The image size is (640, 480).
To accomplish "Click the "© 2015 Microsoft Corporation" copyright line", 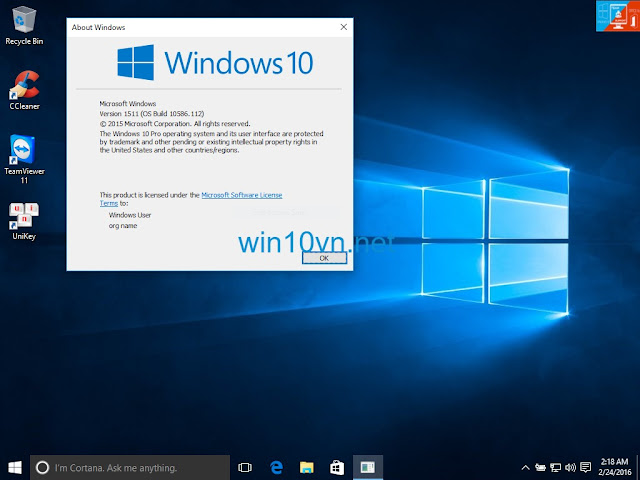I will point(175,124).
